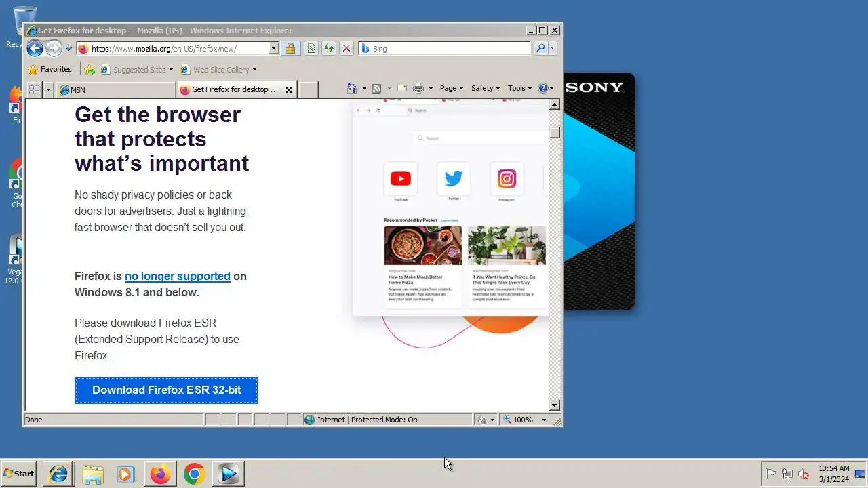868x488 pixels.
Task: Expand the zoom level dropdown arrow
Action: coord(544,420)
